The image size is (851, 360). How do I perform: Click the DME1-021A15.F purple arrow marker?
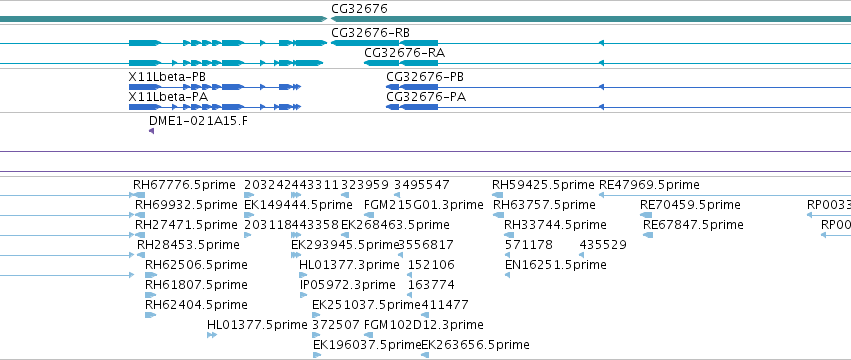point(151,131)
